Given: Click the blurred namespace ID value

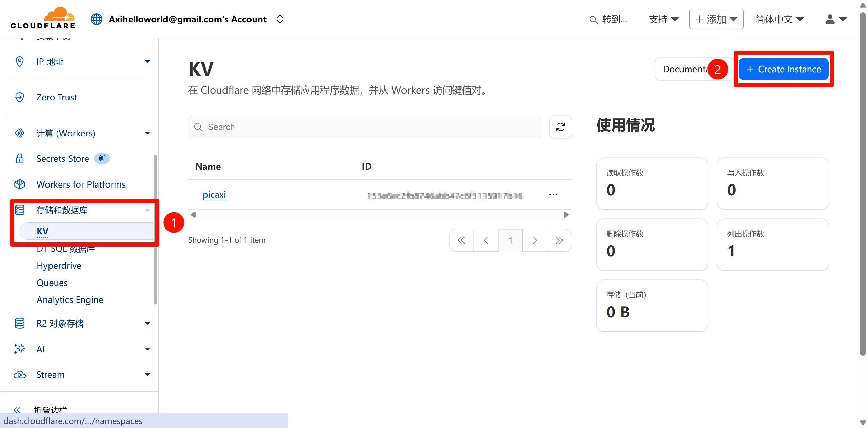Looking at the screenshot, I should click(x=445, y=196).
